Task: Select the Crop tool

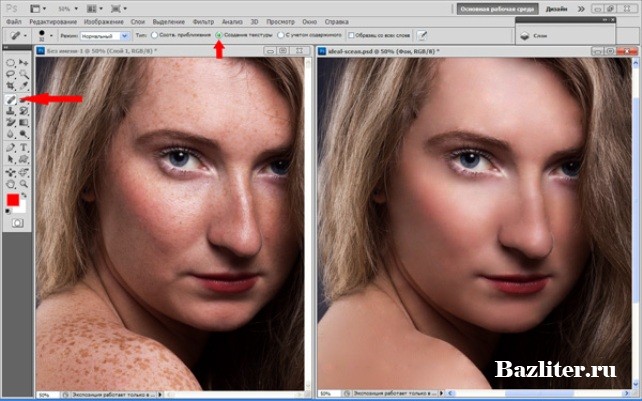Action: point(11,86)
